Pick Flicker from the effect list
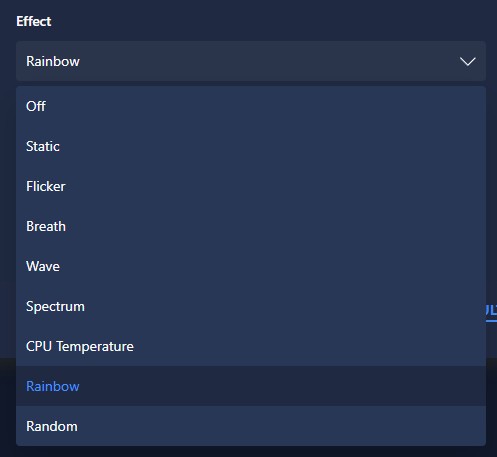This screenshot has height=457, width=497. [251, 186]
